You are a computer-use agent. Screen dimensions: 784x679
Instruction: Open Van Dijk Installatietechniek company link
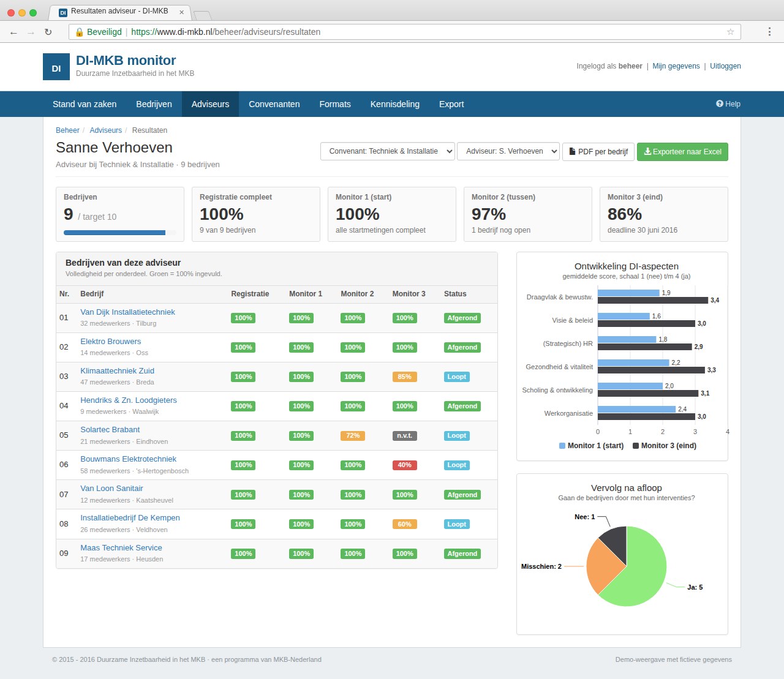point(127,312)
